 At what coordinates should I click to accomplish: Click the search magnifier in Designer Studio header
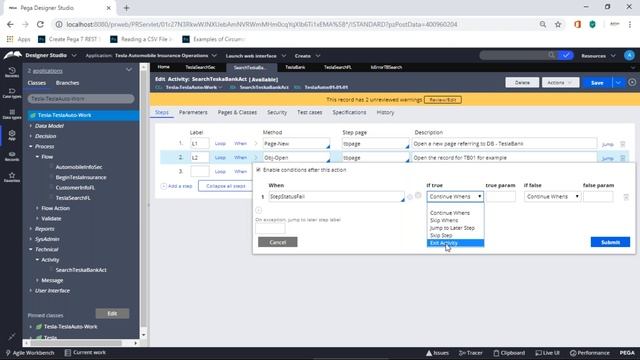click(551, 55)
